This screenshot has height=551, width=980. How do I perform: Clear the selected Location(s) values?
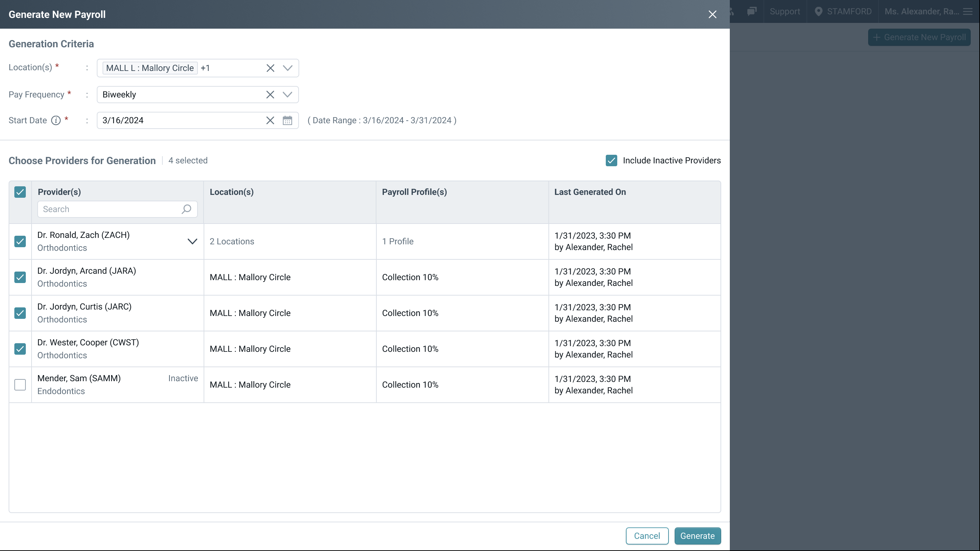(270, 68)
